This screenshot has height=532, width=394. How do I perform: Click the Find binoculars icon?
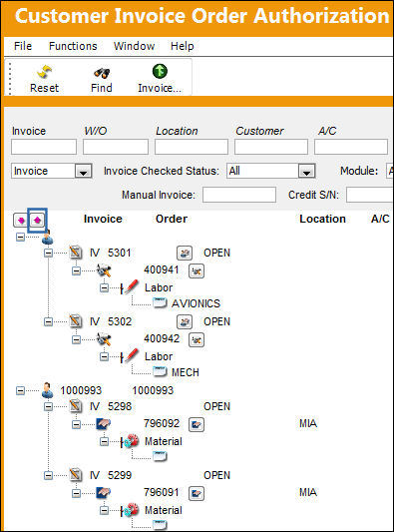102,72
